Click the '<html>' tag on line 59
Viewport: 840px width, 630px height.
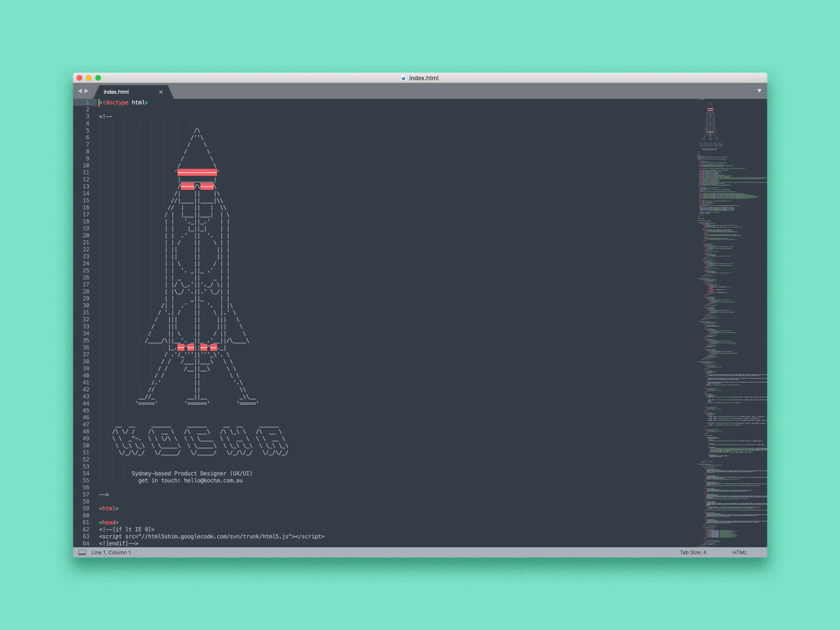[109, 509]
